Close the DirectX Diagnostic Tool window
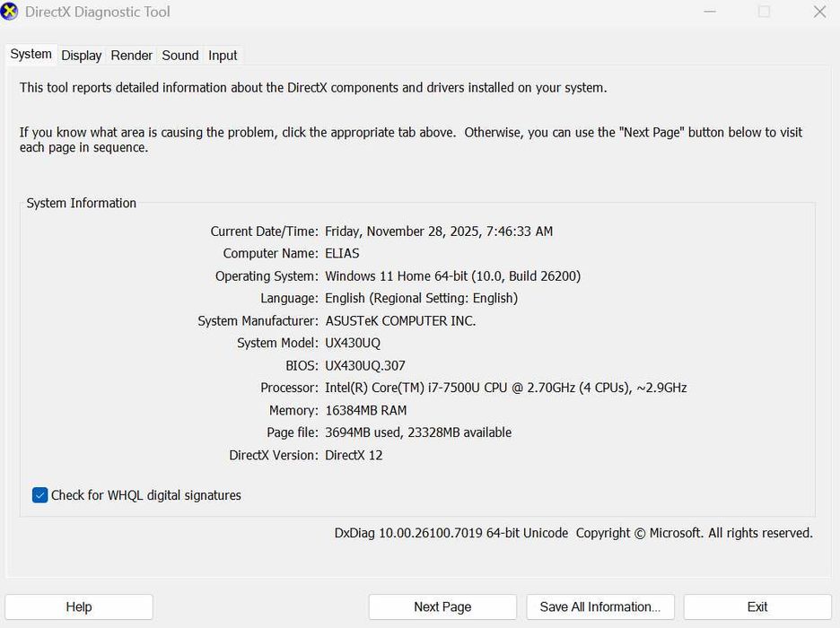840x628 pixels. pos(819,13)
